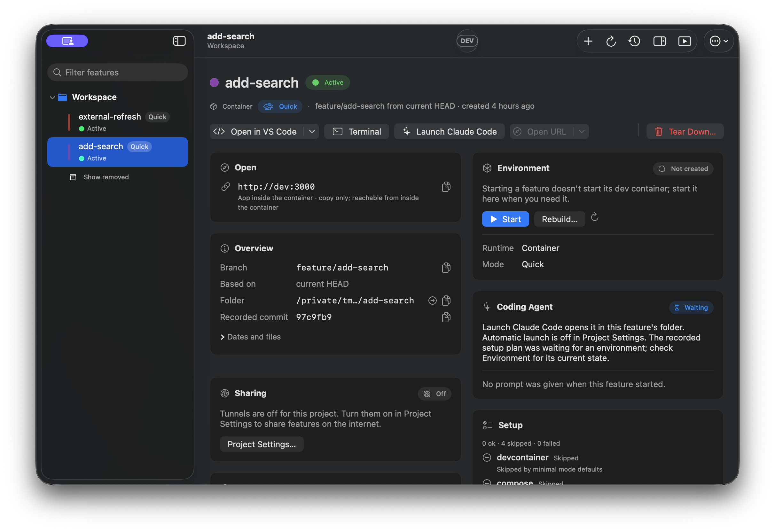Viewport: 775px width, 532px height.
Task: Toggle the sidebar panel icon
Action: tap(179, 41)
